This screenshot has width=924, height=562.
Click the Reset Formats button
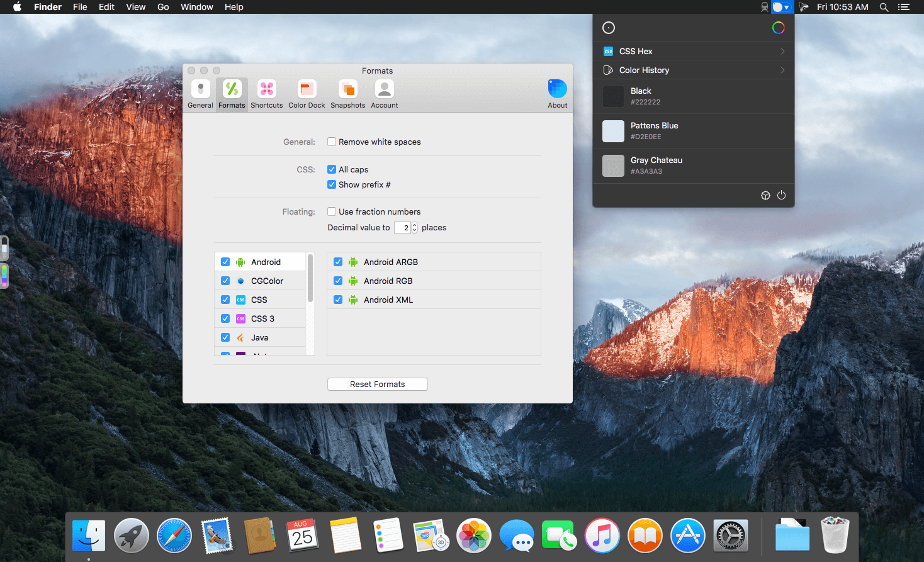pos(377,384)
